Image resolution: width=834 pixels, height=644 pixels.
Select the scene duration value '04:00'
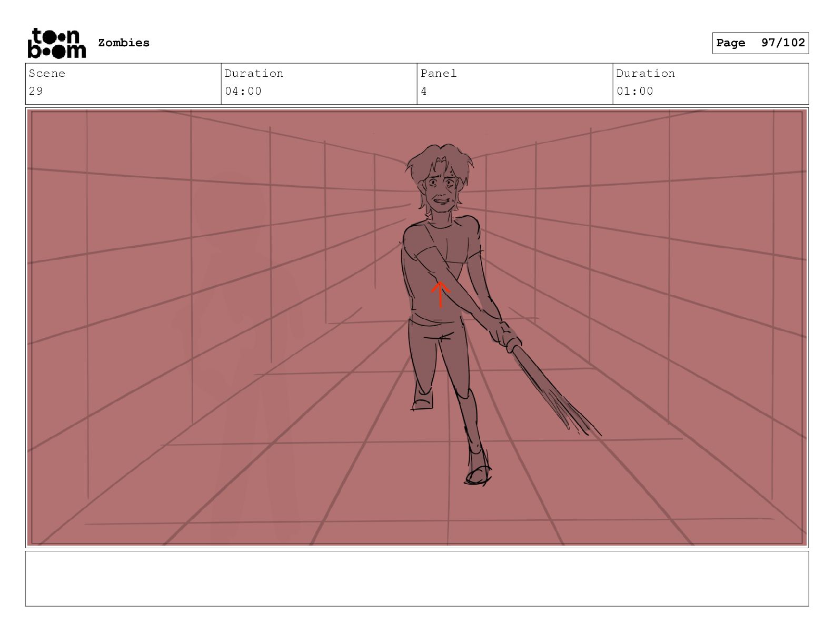243,92
